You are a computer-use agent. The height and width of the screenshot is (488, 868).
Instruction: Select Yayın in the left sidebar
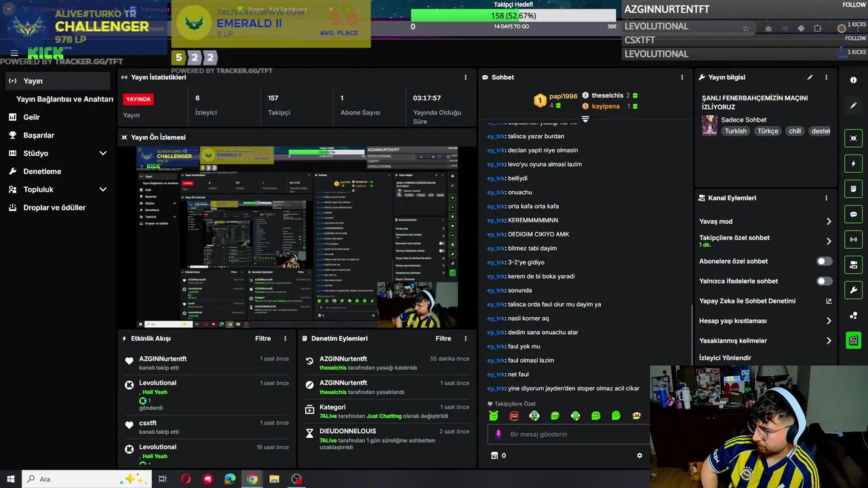pos(57,81)
